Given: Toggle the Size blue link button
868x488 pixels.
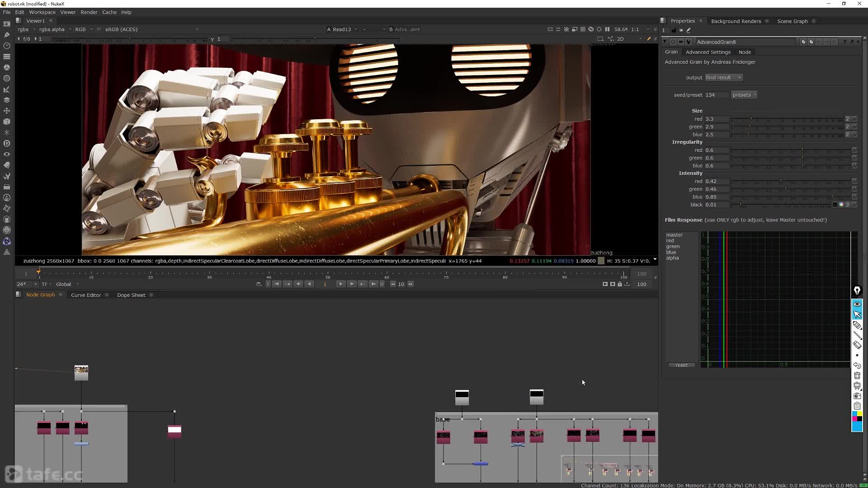Looking at the screenshot, I should [x=848, y=135].
